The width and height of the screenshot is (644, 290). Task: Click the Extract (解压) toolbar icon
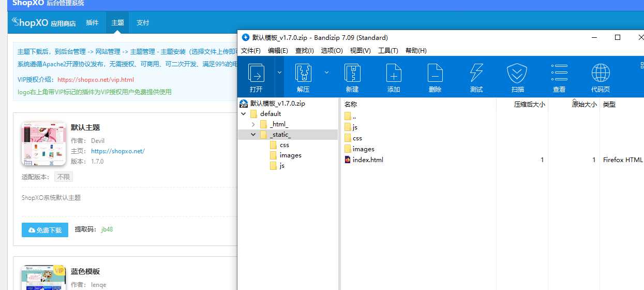[303, 77]
